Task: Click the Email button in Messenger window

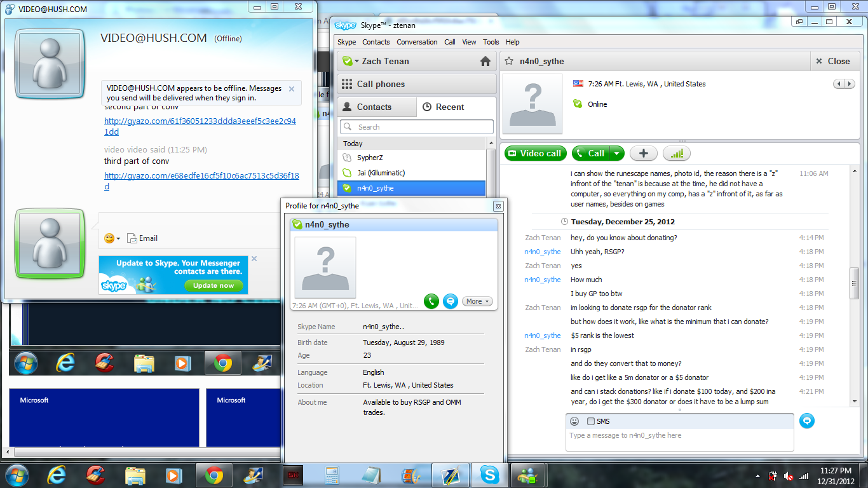Action: pyautogui.click(x=142, y=238)
